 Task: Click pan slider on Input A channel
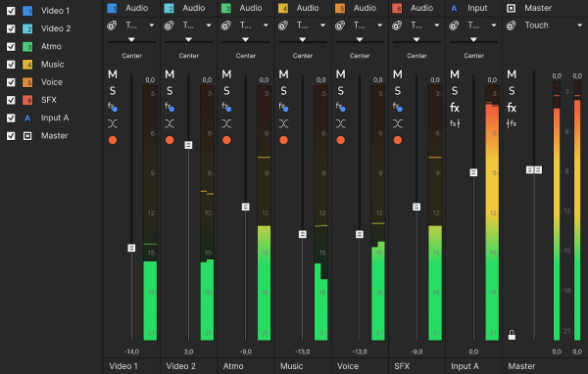click(473, 40)
